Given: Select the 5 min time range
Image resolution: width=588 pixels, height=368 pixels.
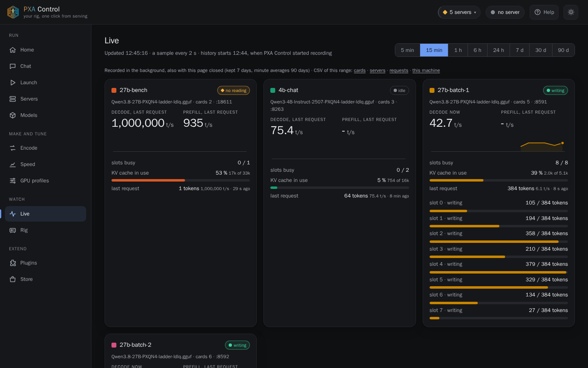Looking at the screenshot, I should pos(408,50).
